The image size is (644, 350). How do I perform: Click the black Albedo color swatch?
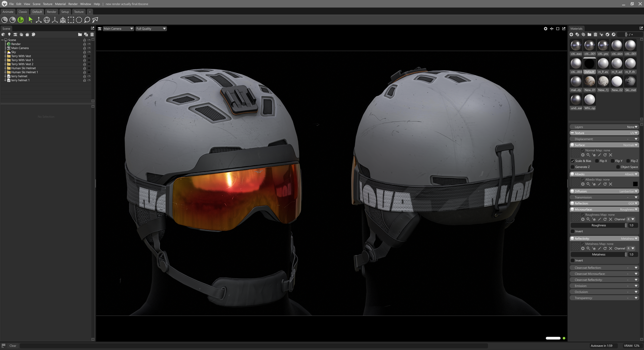(x=635, y=184)
